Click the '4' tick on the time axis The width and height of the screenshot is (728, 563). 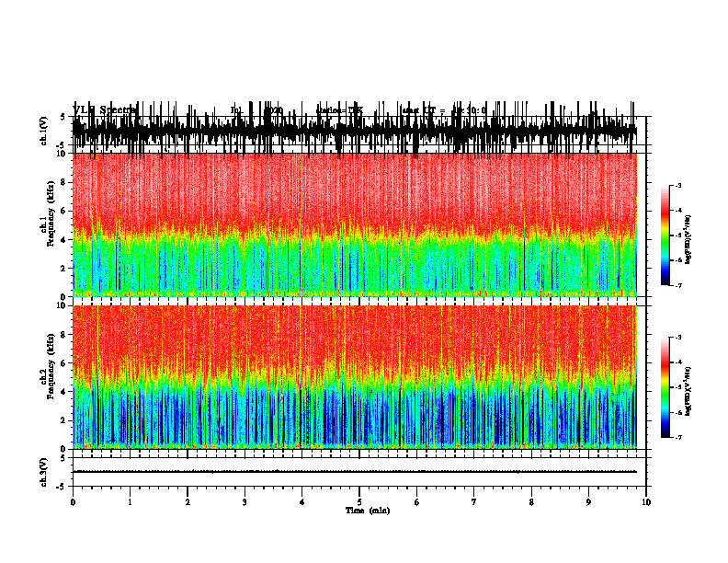click(301, 502)
